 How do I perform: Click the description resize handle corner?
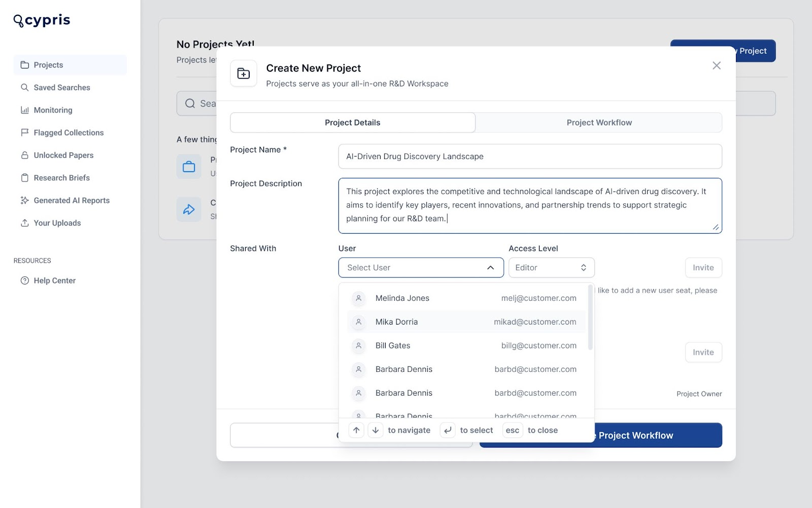pyautogui.click(x=716, y=227)
